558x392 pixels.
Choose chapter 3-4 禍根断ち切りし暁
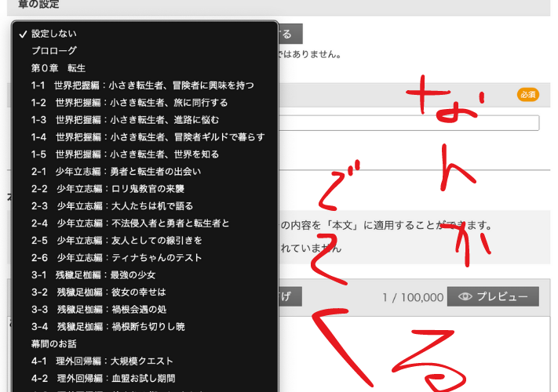[x=108, y=327]
